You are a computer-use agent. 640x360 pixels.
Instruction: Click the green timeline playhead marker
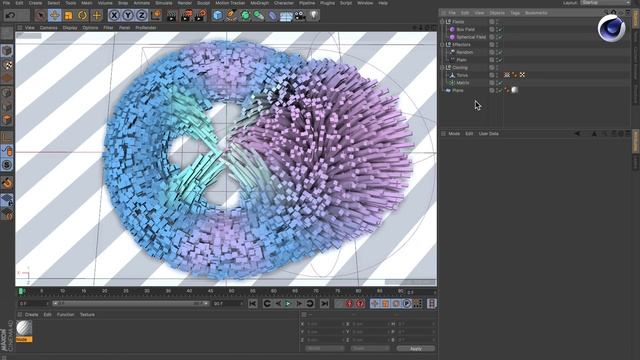point(21,291)
